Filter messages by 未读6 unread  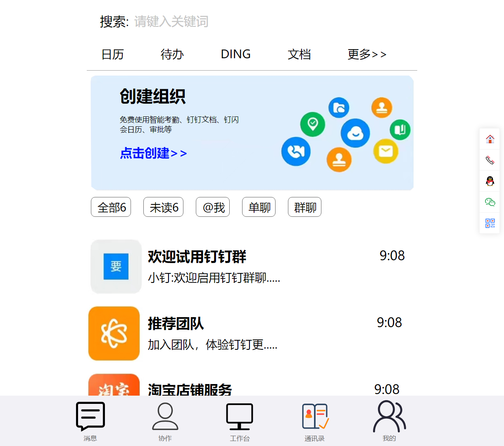(x=163, y=207)
